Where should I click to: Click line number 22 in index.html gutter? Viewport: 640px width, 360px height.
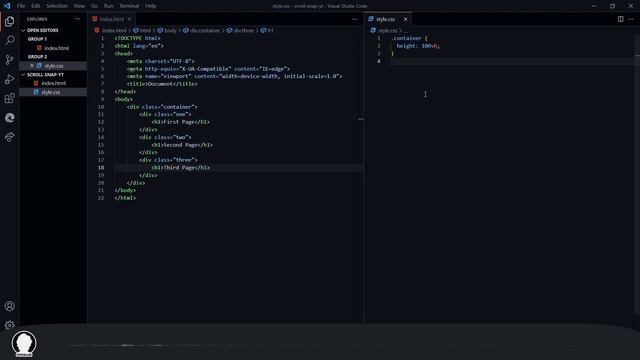pos(100,198)
